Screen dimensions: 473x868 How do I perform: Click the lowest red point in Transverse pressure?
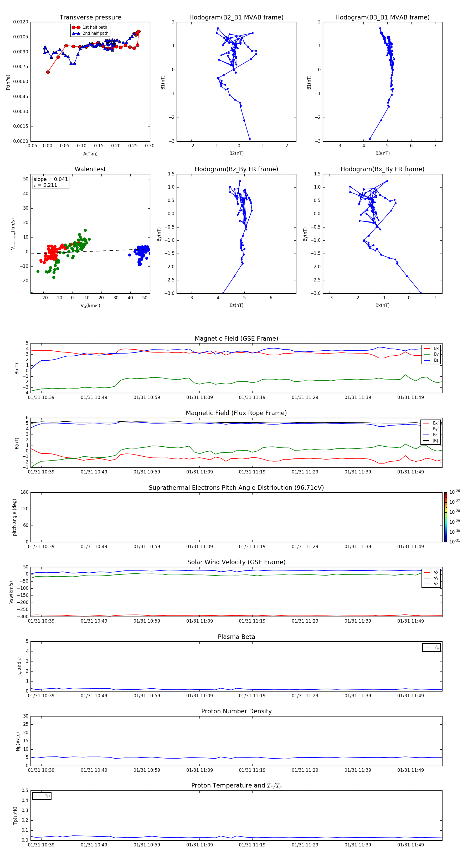(48, 72)
